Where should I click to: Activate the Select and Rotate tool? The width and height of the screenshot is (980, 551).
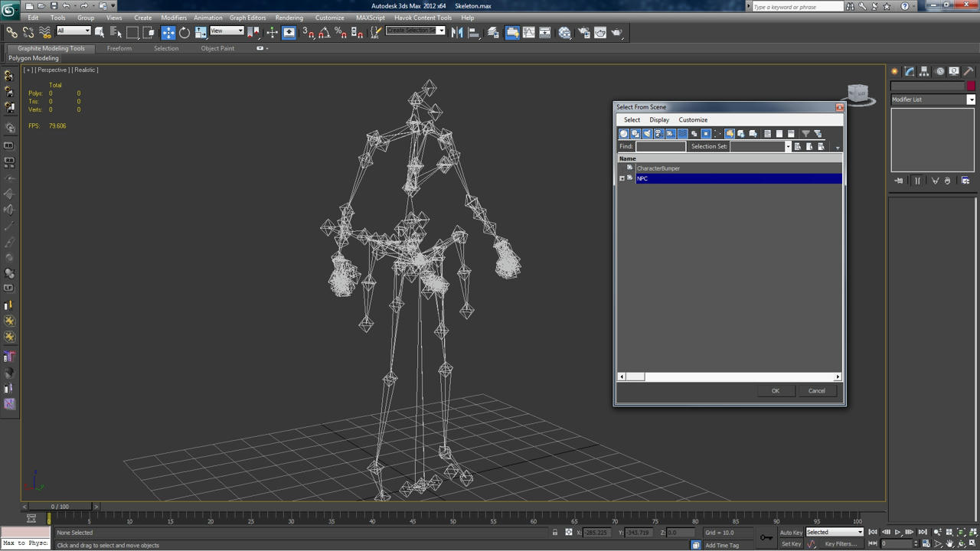pyautogui.click(x=185, y=32)
